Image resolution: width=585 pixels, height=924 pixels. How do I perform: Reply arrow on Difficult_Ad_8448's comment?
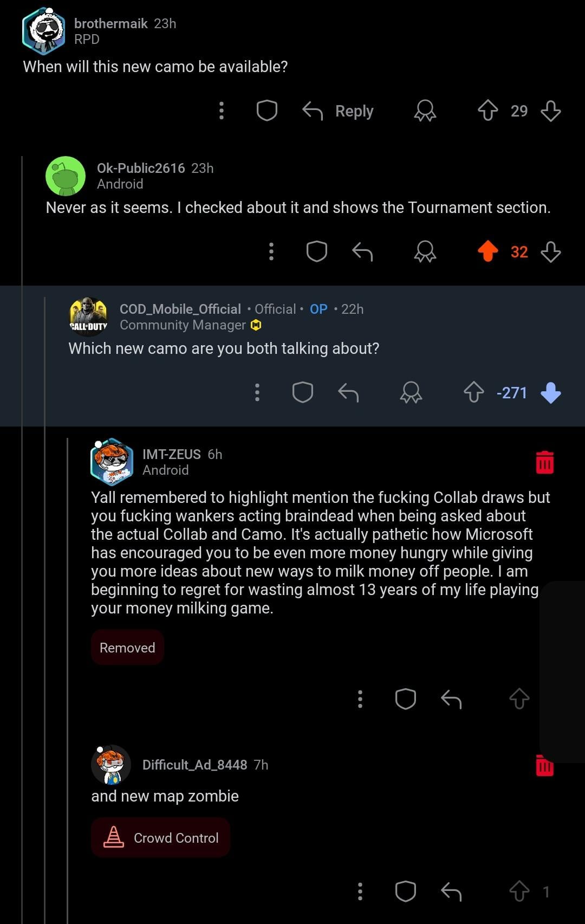[451, 891]
